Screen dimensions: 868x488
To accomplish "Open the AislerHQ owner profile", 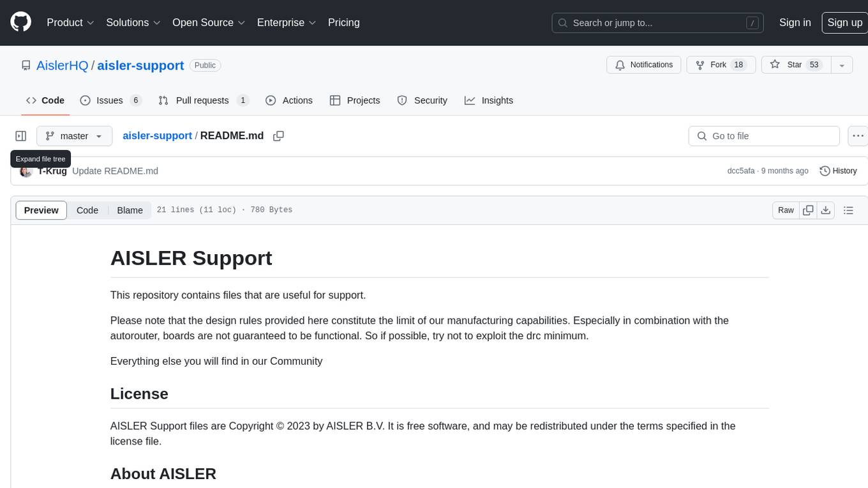I will [63, 65].
